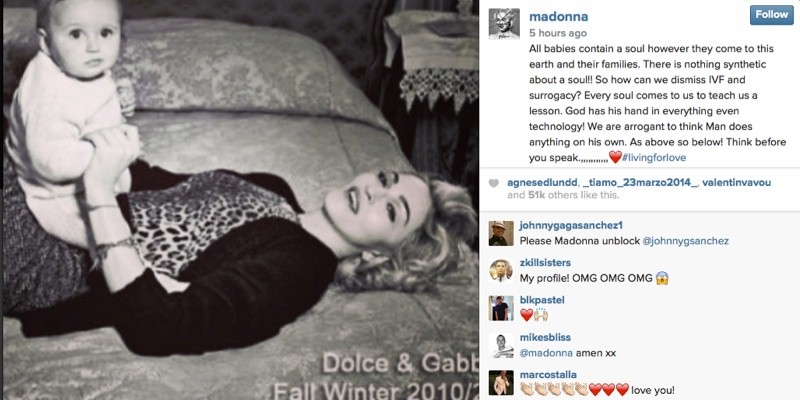Click blkpastel avatar thumbnail

(x=501, y=308)
